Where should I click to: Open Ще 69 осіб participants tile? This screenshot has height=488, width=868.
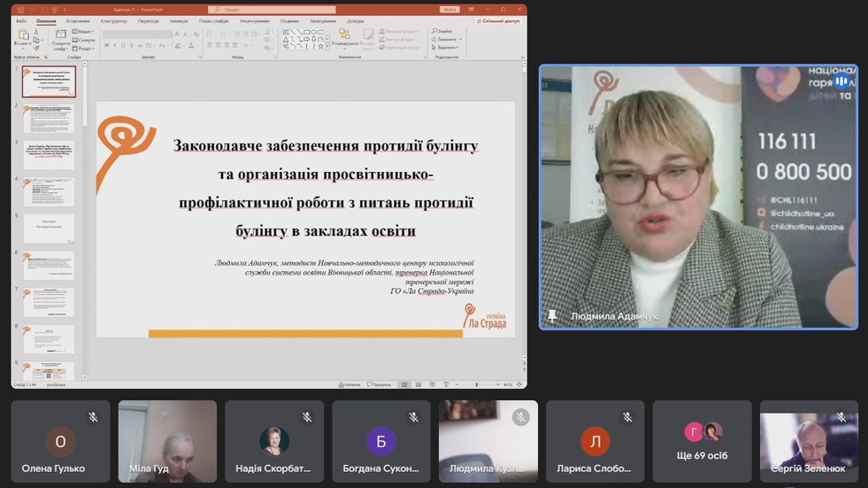[702, 441]
